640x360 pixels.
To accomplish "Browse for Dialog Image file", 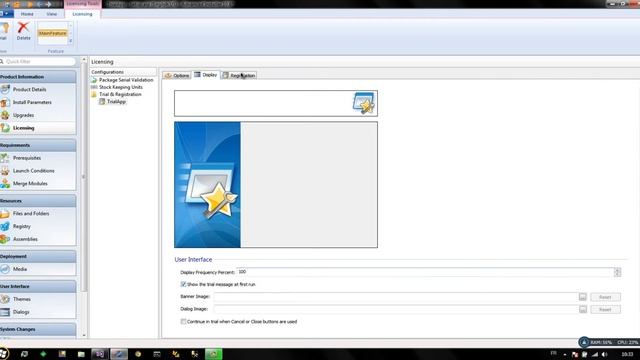I will (x=582, y=309).
